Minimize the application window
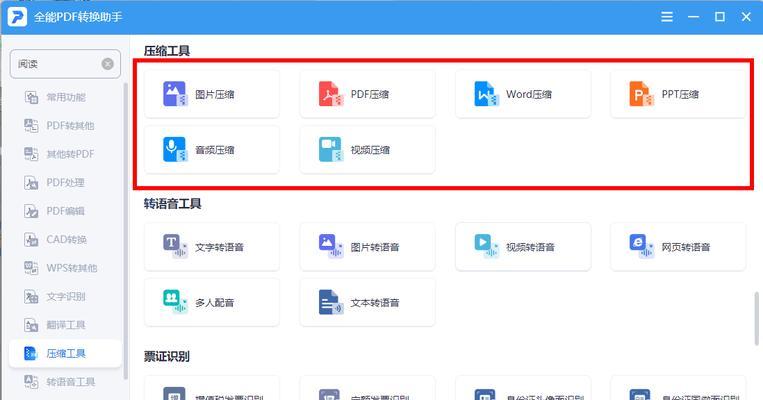763x400 pixels. 693,17
